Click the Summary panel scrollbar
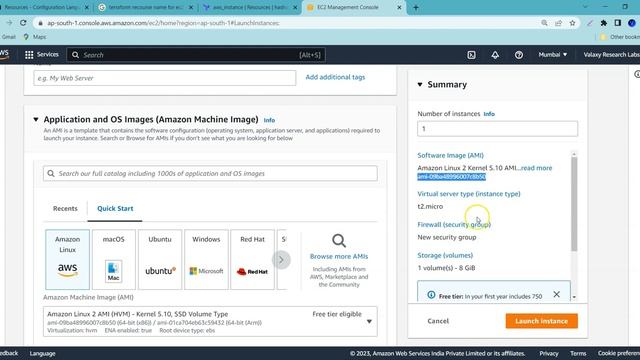Viewport: 640px width, 360px height. (574, 204)
